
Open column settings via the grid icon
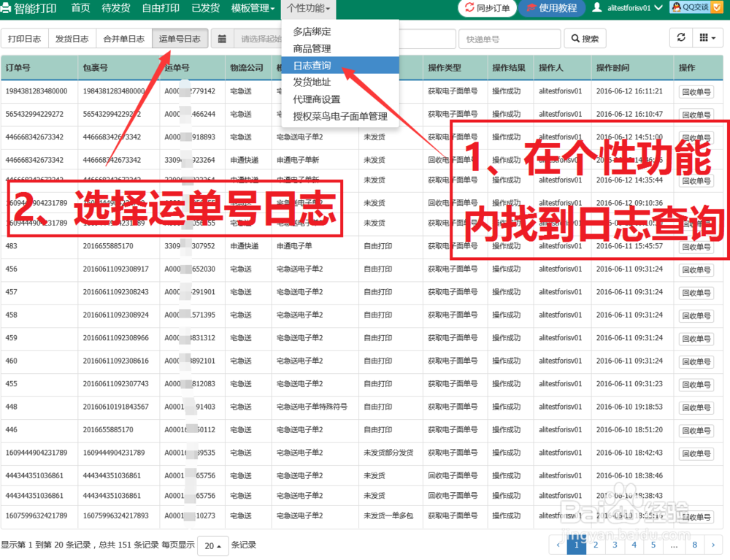(x=704, y=38)
